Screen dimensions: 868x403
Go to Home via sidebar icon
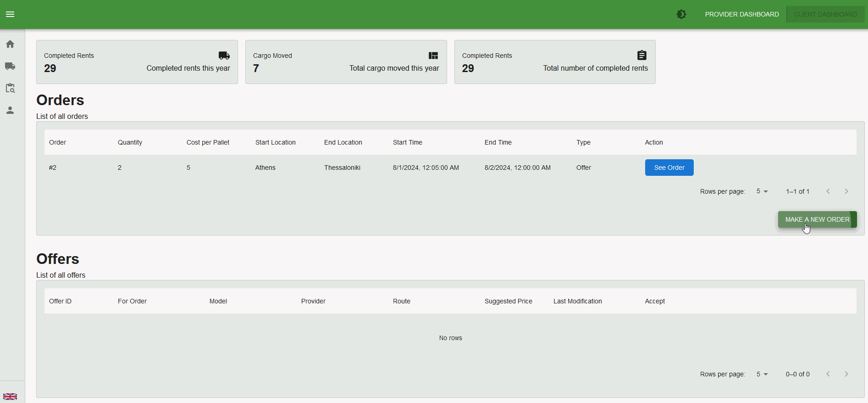click(x=10, y=44)
